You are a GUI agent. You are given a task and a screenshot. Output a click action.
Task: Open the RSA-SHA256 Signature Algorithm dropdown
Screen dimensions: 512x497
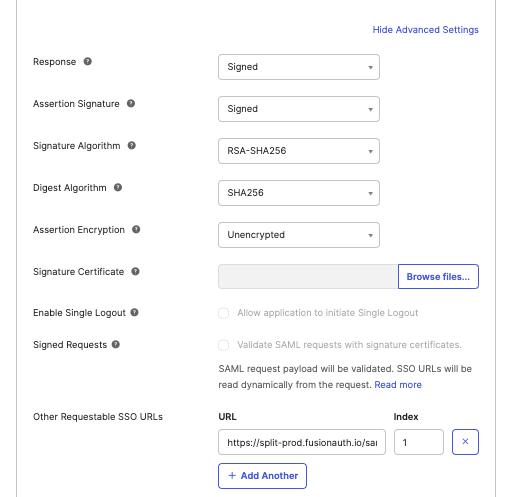pyautogui.click(x=299, y=151)
